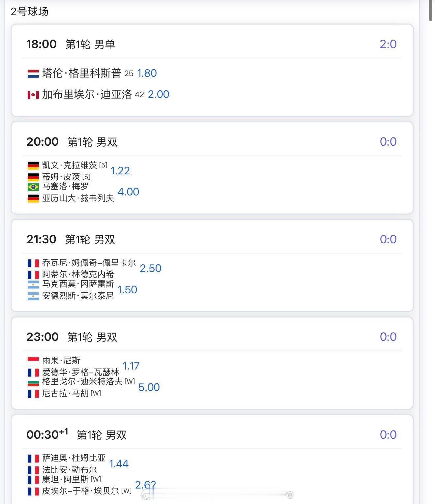This screenshot has width=435, height=504.
Task: Click the Bulgaria flag beside 格里戈尔·迪米特洛夫
Action: point(33,382)
